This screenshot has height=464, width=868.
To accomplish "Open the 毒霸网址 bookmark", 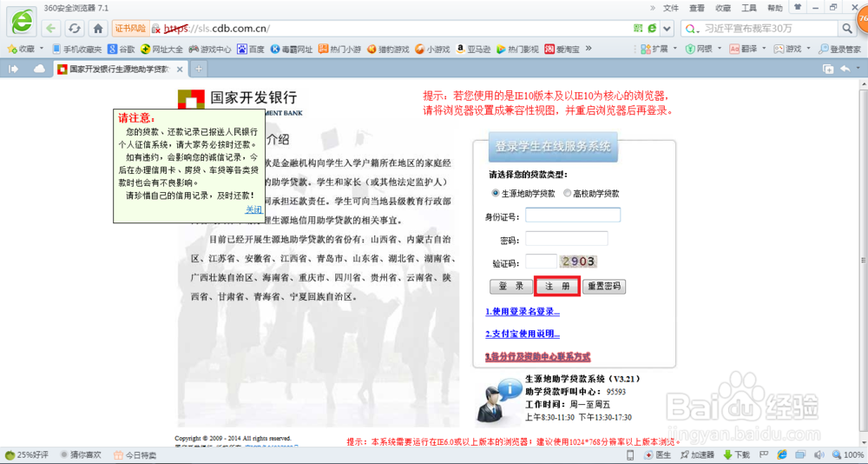I will (292, 49).
